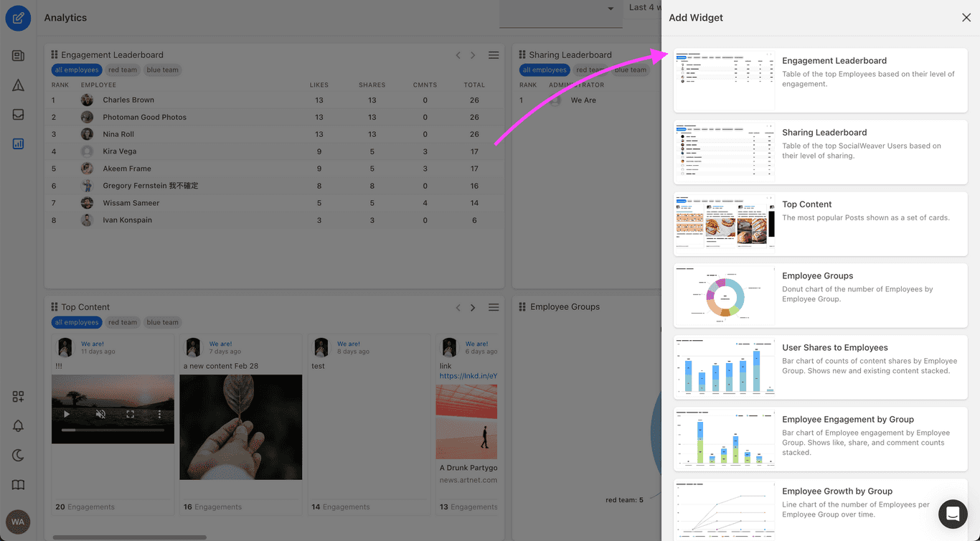Select 'red team' filter in Engagement Leaderboard
The height and width of the screenshot is (541, 980).
[x=123, y=70]
